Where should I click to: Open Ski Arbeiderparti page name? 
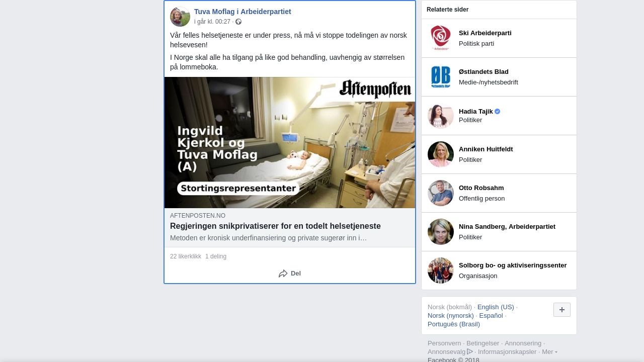pos(485,33)
